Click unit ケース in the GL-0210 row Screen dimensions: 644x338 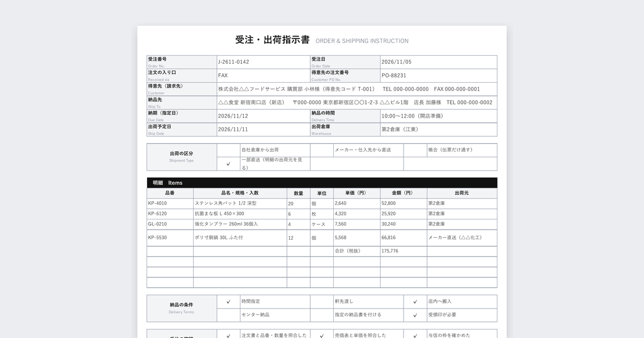click(318, 224)
